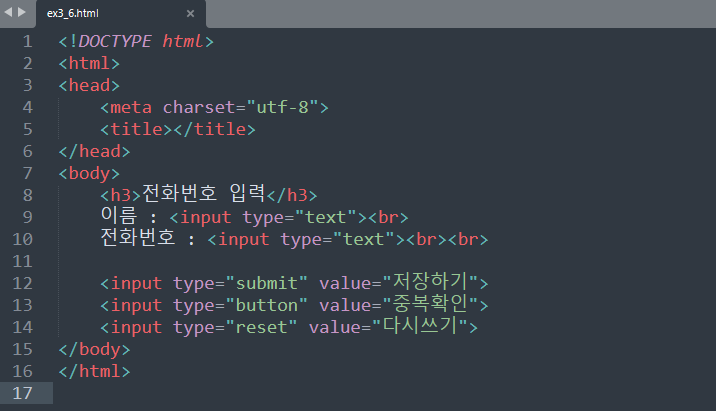
Task: Place cursor between title tags on line 5
Action: click(173, 130)
